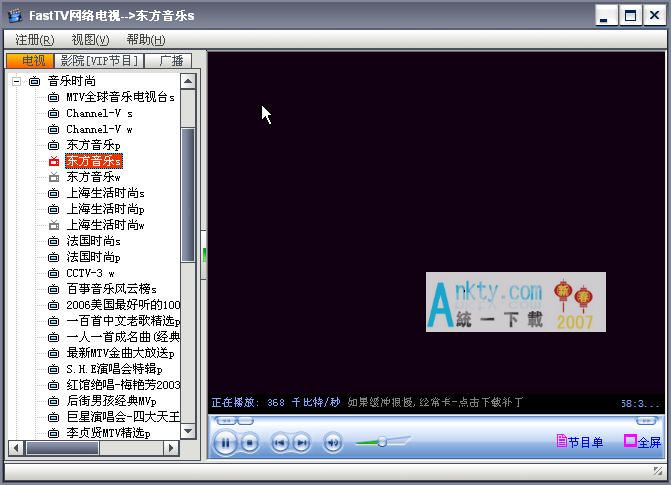Click the TV icon of 李贞贤MTV精选p
Screen dimensions: 671x485
click(x=53, y=433)
